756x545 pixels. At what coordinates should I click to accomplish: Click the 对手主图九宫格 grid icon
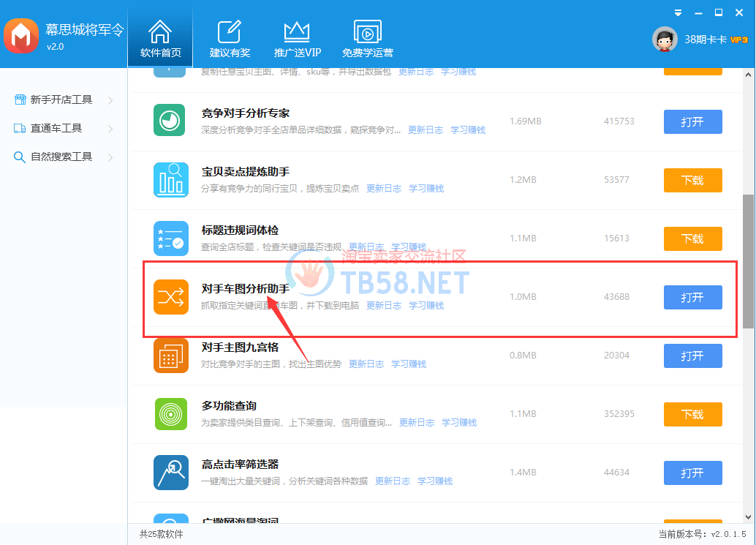click(x=170, y=356)
